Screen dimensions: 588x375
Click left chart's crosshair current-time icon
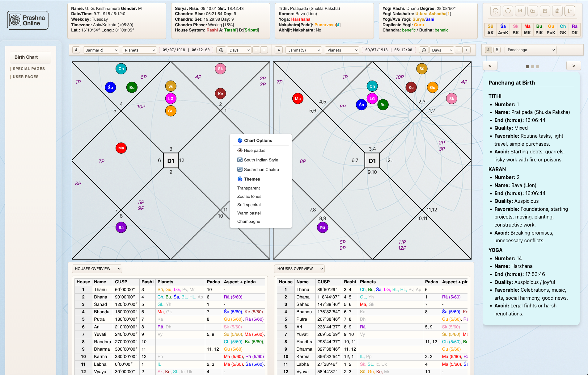click(x=221, y=50)
